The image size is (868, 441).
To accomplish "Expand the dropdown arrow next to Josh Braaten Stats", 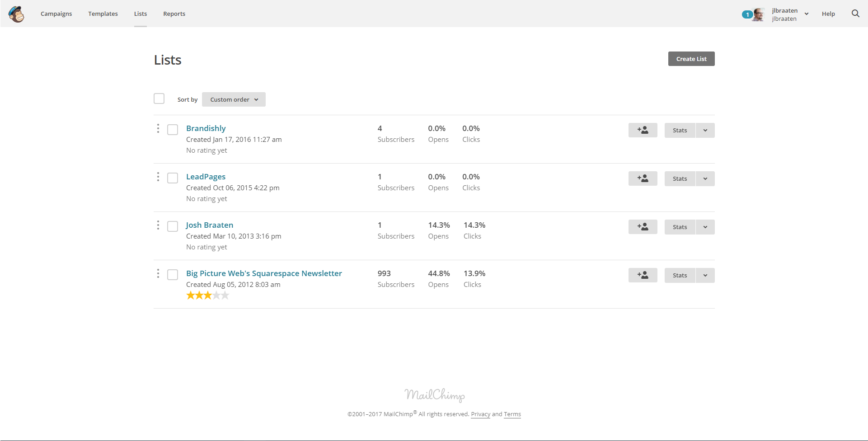I will pos(705,227).
